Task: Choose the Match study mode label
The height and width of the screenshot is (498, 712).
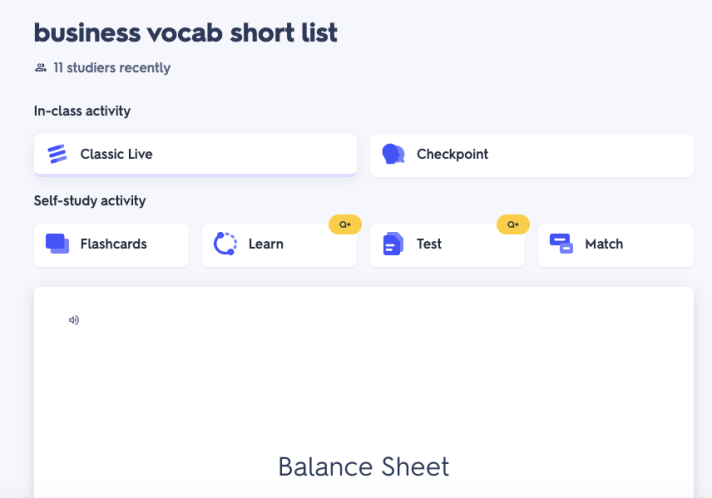Action: click(603, 244)
